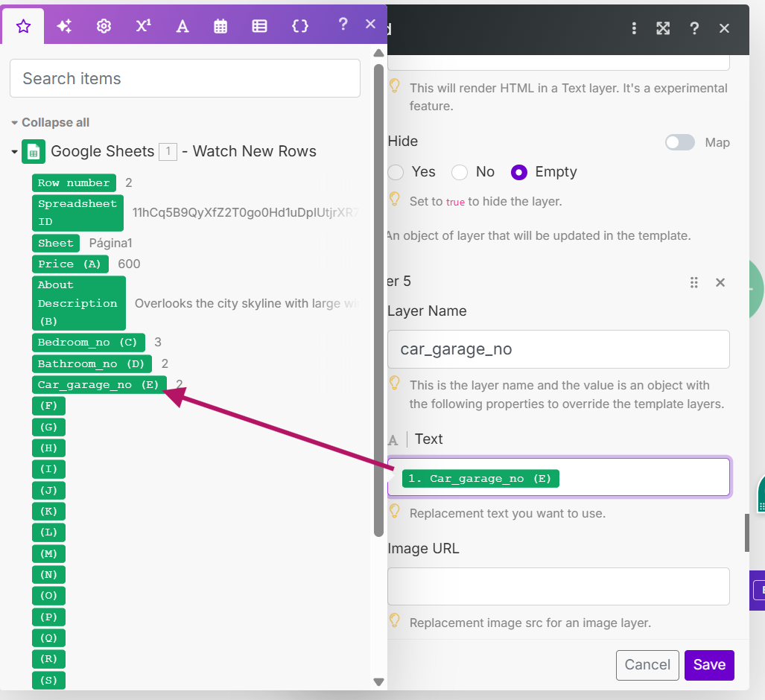The height and width of the screenshot is (700, 765).
Task: Open the text functions A tab
Action: (x=182, y=26)
